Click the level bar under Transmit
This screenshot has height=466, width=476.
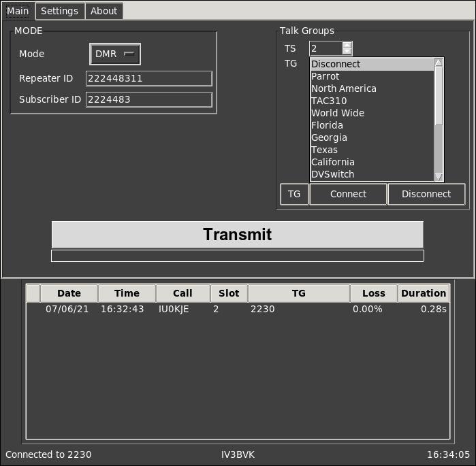[x=238, y=256]
